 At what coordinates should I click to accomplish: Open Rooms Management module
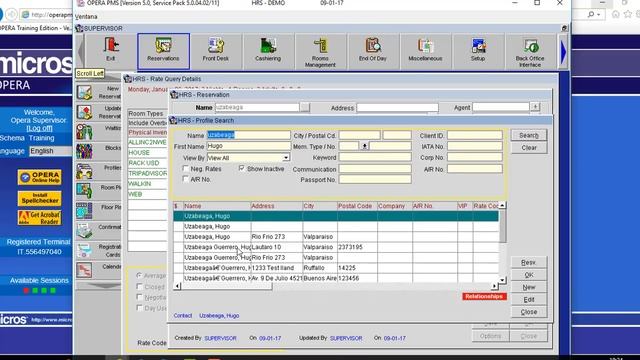[x=320, y=51]
